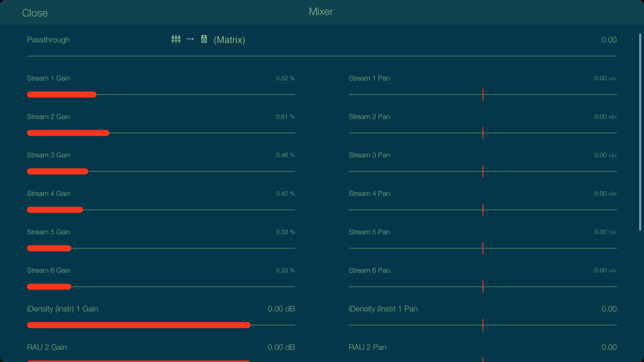Click the Stream 2 Pan 0.00 >|< value
The height and width of the screenshot is (362, 644).
pyautogui.click(x=605, y=117)
